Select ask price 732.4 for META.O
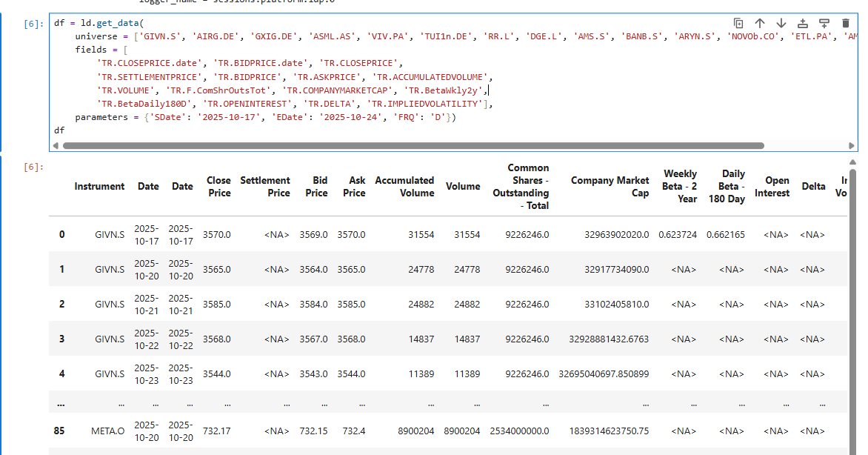Viewport: 868px width, 455px height. 354,431
